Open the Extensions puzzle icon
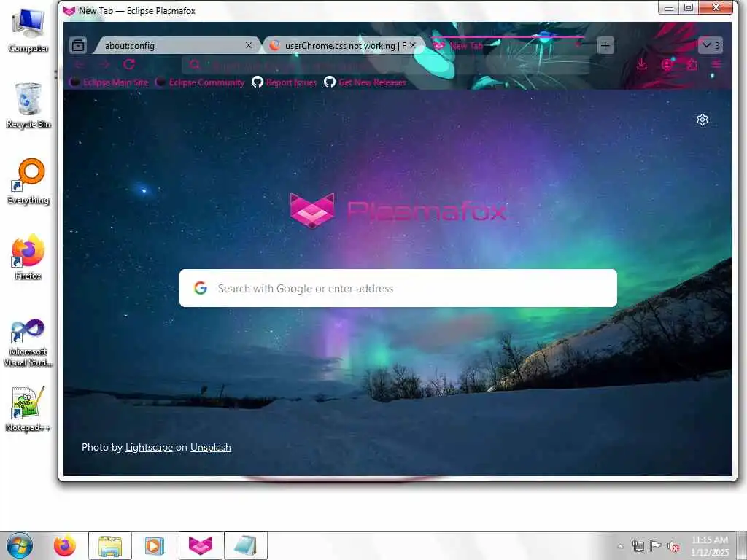The height and width of the screenshot is (560, 747). (692, 64)
